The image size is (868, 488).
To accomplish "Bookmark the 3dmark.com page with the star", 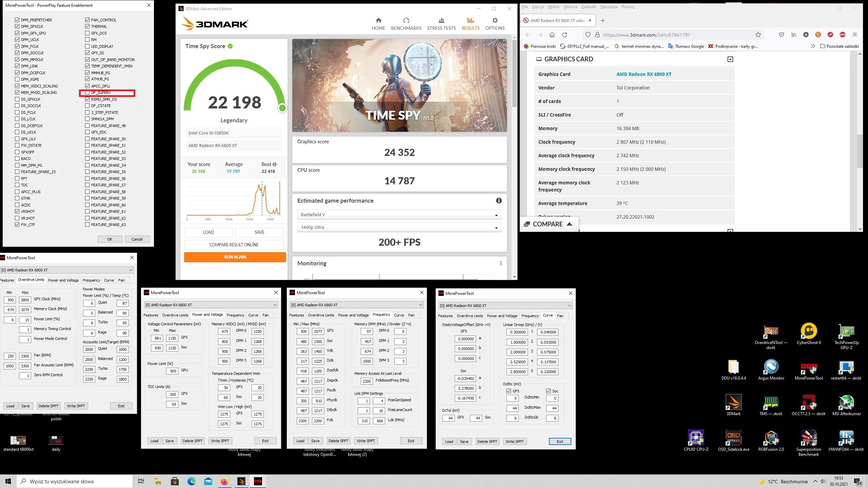I will point(758,35).
